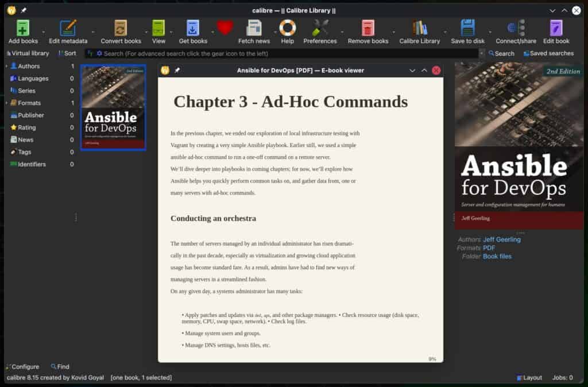Launch the Edit book tool

(x=555, y=29)
